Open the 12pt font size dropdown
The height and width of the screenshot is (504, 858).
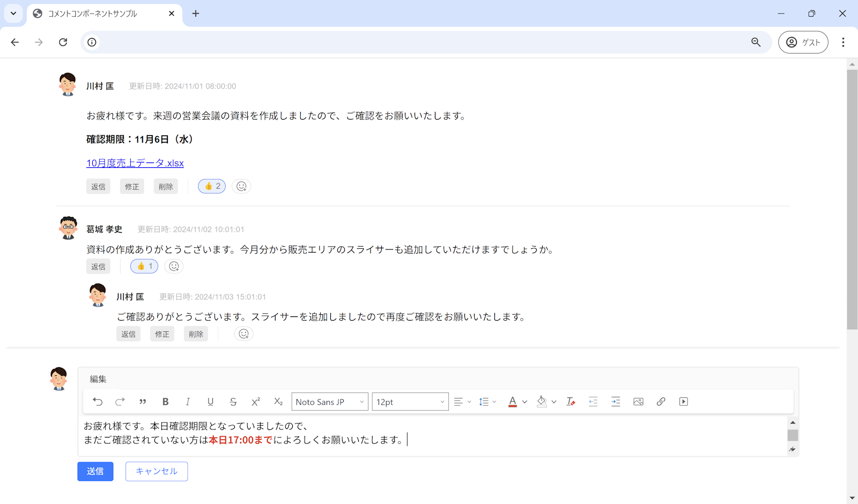pyautogui.click(x=410, y=401)
